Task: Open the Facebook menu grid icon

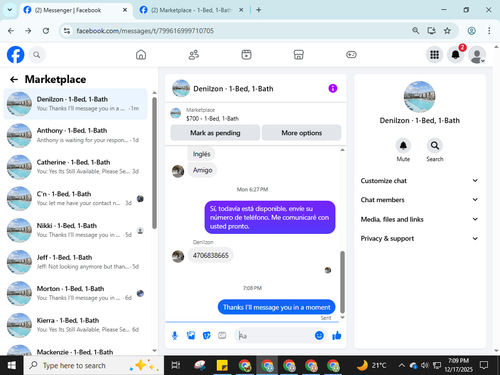Action: 434,55
